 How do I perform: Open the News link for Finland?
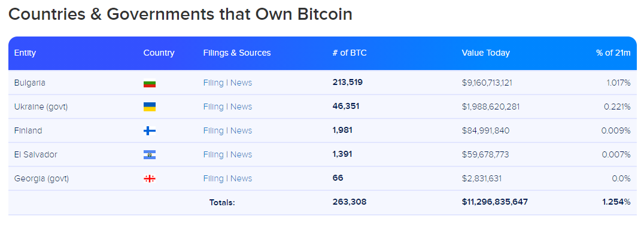click(241, 130)
